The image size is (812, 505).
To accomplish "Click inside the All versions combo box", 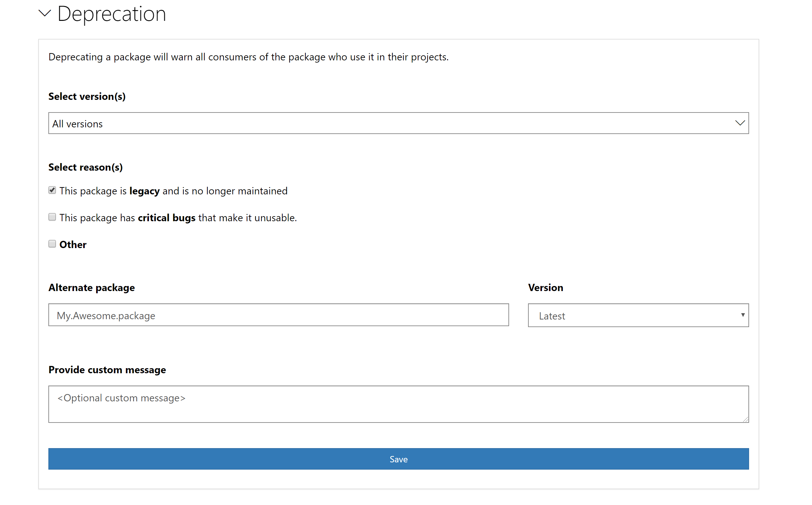I will [x=234, y=123].
